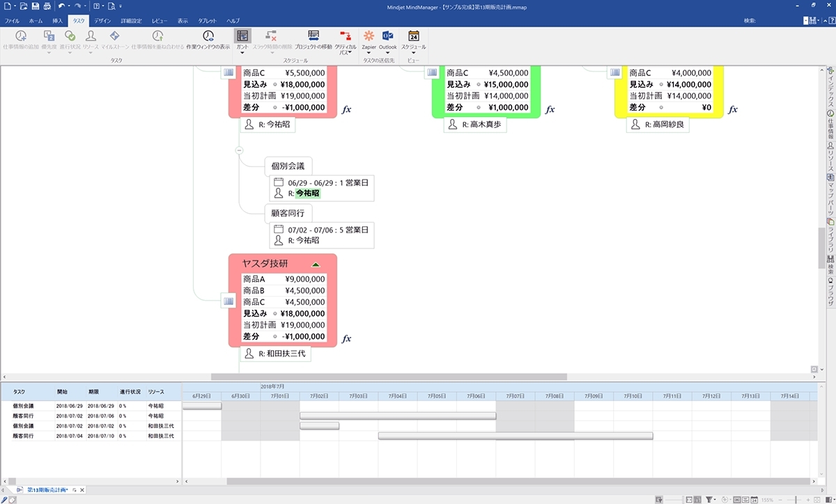The image size is (836, 504).
Task: Click the 検索 search field in title bar
Action: [780, 21]
